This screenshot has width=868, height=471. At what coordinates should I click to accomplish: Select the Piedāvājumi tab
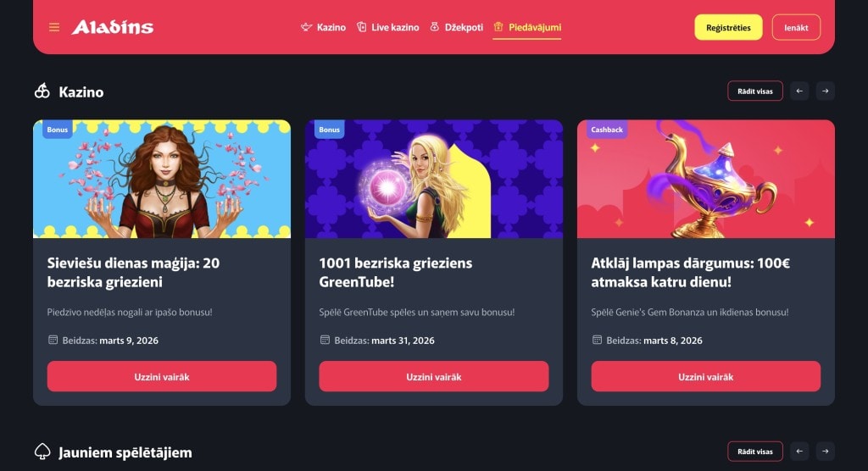[x=527, y=27]
